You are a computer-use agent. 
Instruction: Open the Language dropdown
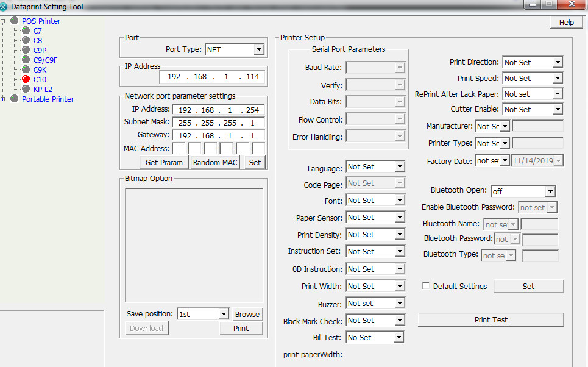point(400,166)
